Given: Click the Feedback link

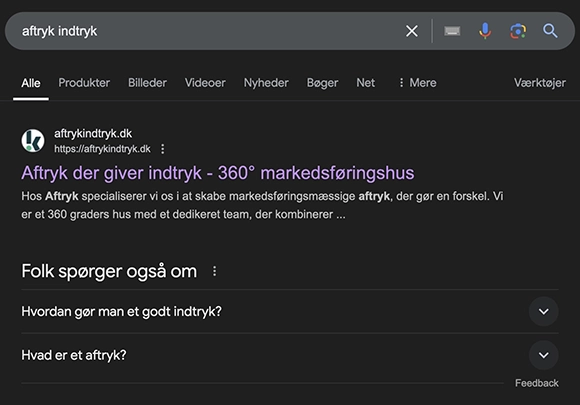Looking at the screenshot, I should pyautogui.click(x=536, y=383).
